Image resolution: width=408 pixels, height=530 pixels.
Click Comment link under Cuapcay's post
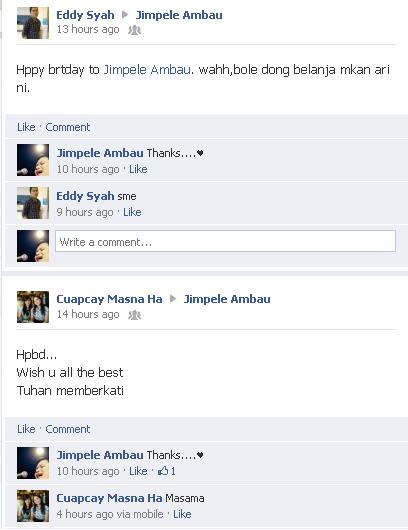click(x=68, y=429)
